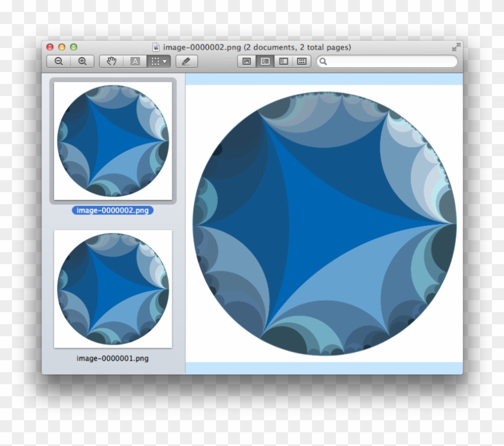Show the Table of Contents view
Viewport: 504px width, 446px height.
tap(284, 61)
